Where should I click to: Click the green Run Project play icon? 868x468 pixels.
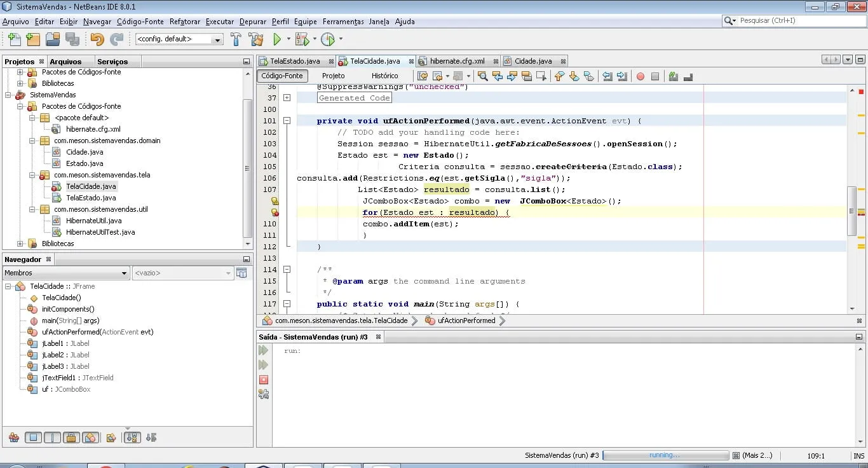pos(277,39)
